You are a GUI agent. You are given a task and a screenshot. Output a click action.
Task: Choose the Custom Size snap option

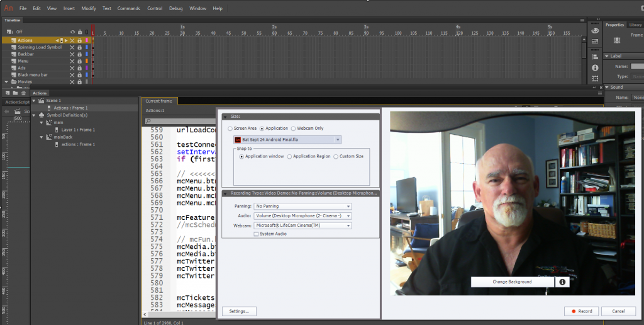tap(336, 156)
